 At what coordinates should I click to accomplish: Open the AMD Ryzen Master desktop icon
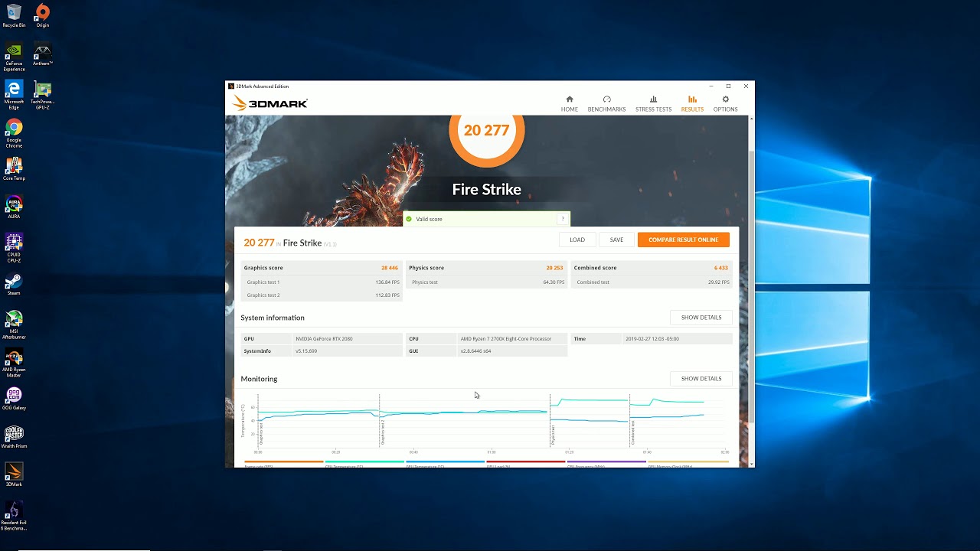click(x=14, y=363)
